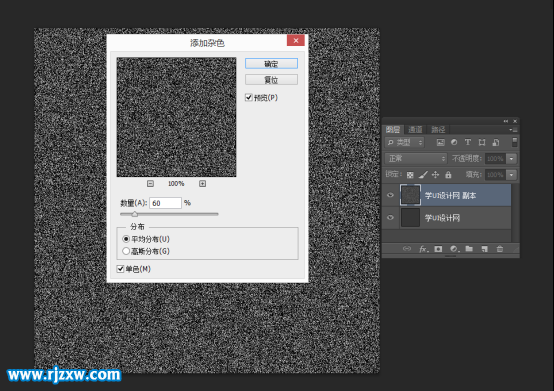This screenshot has height=391, width=554.
Task: Select the text layer filter T icon
Action: pos(468,142)
